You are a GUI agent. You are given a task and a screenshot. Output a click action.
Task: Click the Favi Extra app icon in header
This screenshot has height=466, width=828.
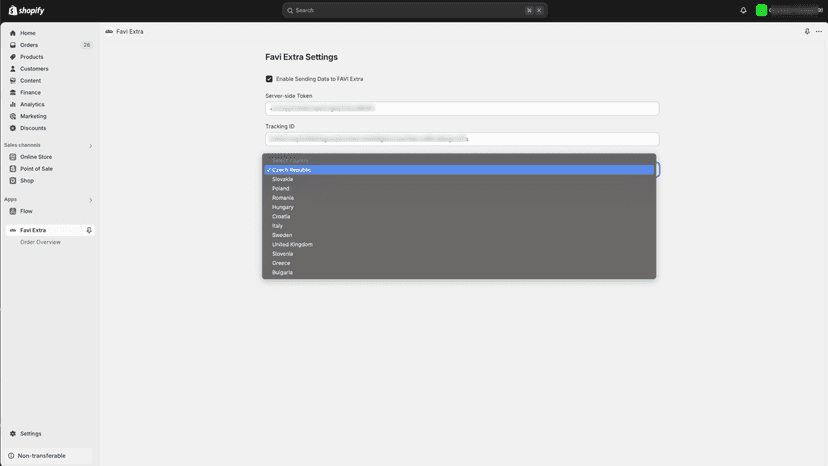(109, 32)
